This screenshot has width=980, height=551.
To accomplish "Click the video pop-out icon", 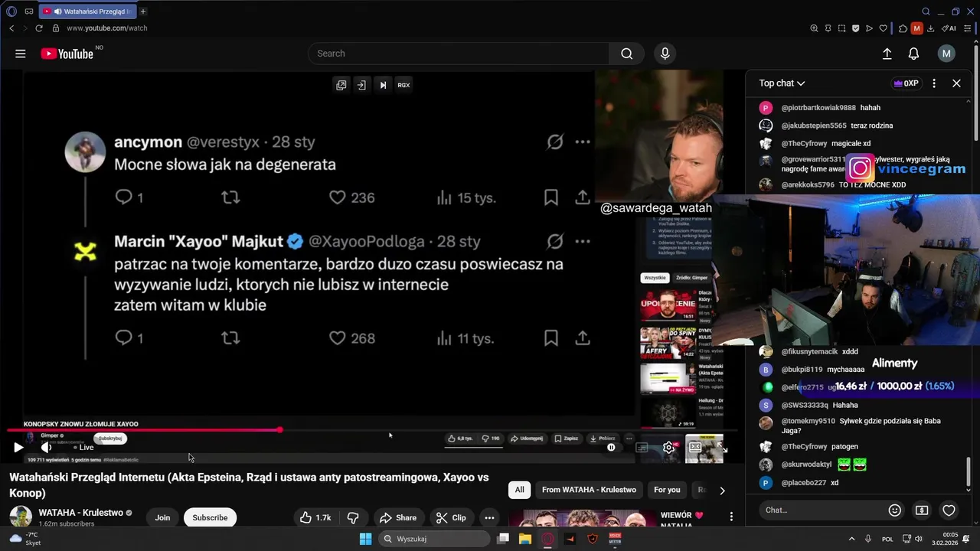I will pos(341,85).
